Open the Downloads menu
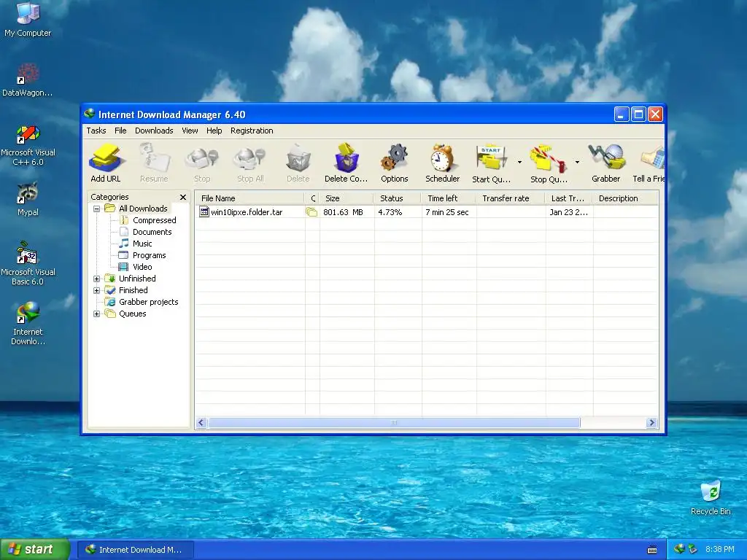The image size is (747, 560). (154, 131)
